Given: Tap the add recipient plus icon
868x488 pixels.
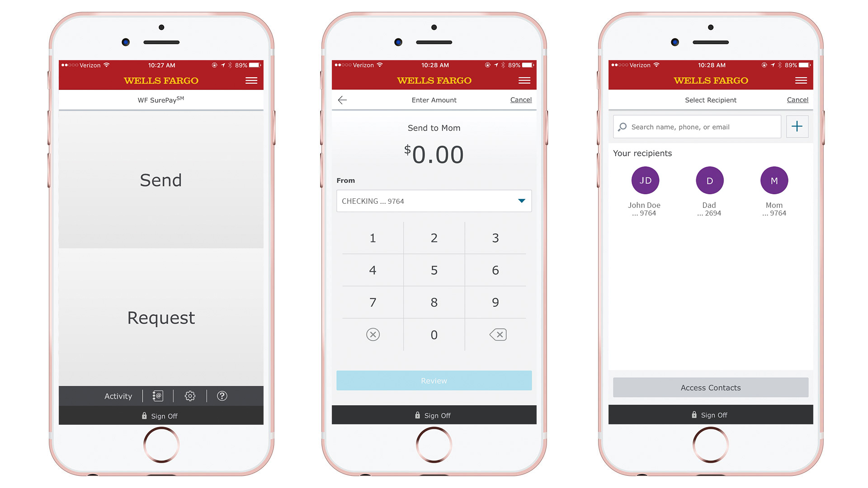Looking at the screenshot, I should click(797, 127).
